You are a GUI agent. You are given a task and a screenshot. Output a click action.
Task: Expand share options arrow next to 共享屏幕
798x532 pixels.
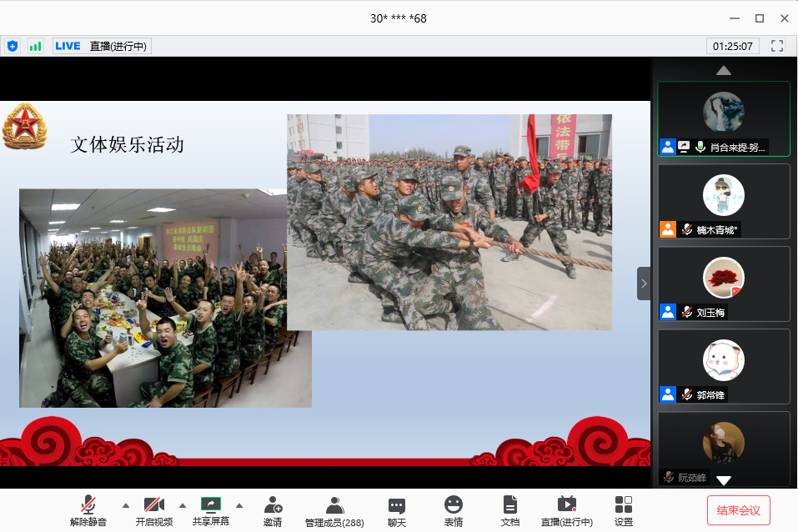click(239, 504)
